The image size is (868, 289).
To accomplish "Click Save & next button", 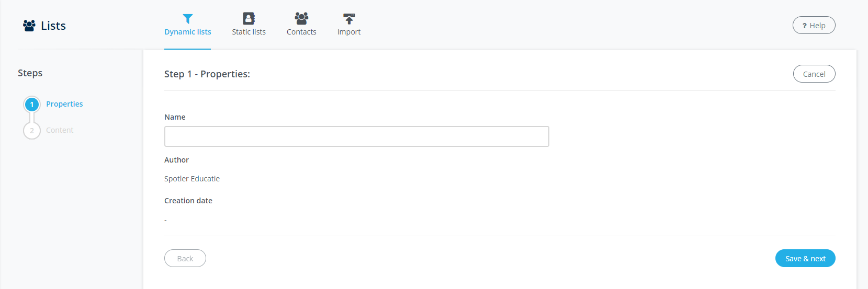I will (805, 259).
